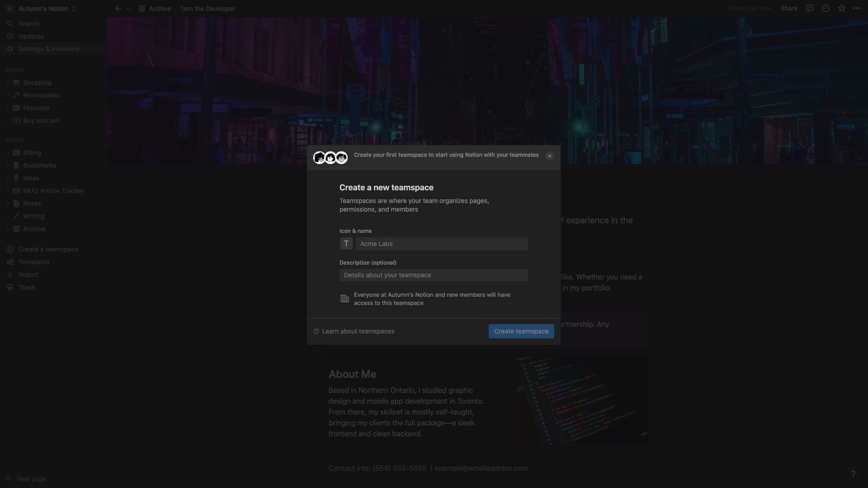The height and width of the screenshot is (488, 868).
Task: Click the Shared section label
Action: coord(15,69)
